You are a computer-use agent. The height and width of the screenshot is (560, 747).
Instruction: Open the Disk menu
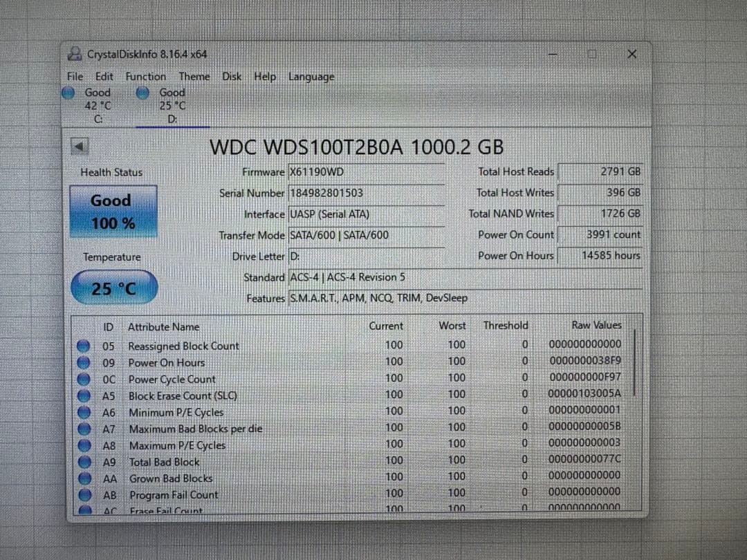click(232, 76)
